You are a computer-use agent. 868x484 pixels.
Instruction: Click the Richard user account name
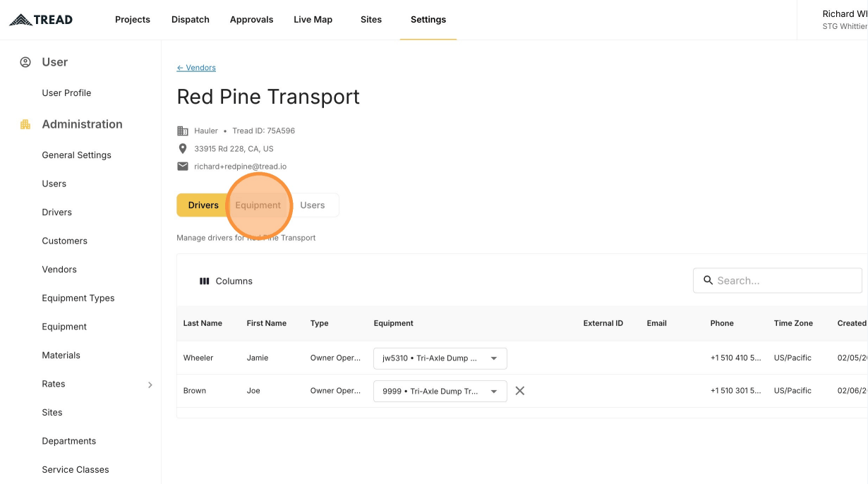845,14
